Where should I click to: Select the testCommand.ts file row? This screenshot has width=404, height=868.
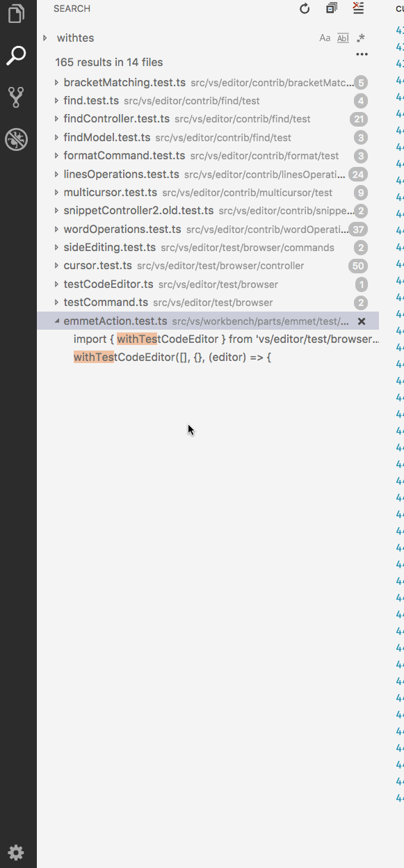coord(208,303)
